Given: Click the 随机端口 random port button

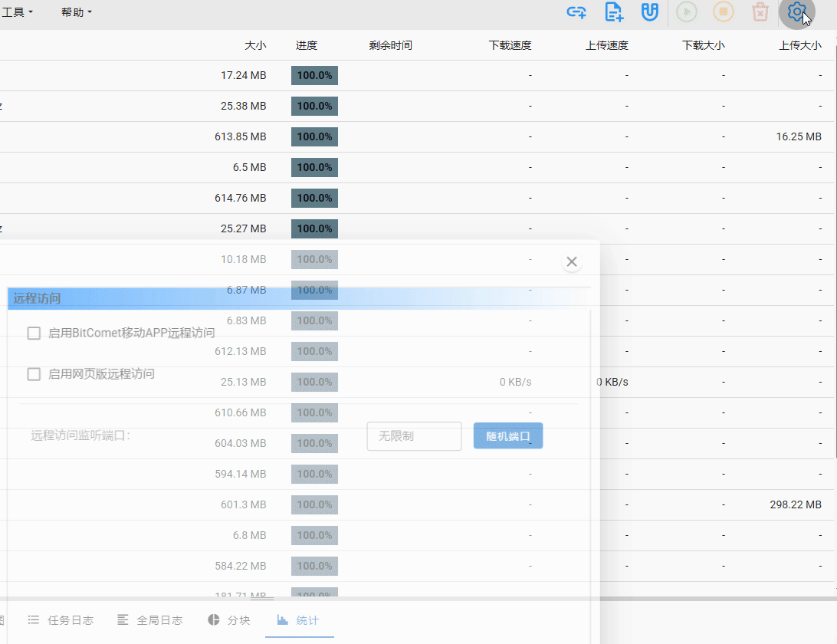Looking at the screenshot, I should pyautogui.click(x=508, y=436).
